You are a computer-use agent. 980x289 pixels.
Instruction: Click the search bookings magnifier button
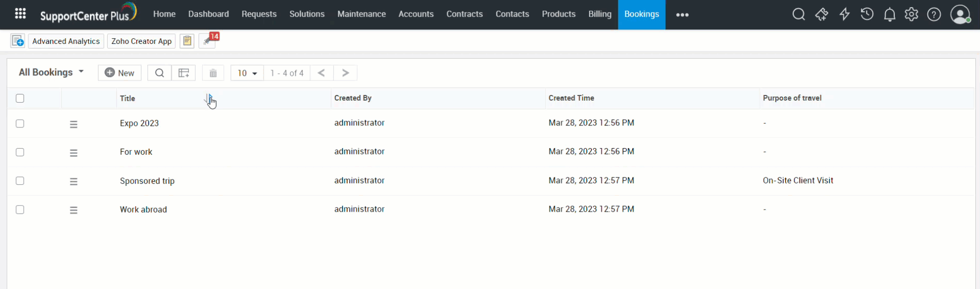[x=159, y=73]
